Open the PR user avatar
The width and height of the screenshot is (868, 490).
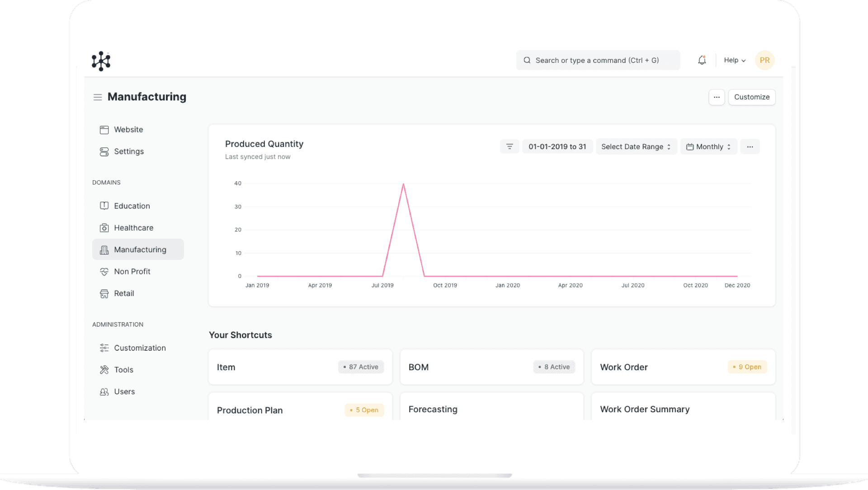(x=764, y=60)
